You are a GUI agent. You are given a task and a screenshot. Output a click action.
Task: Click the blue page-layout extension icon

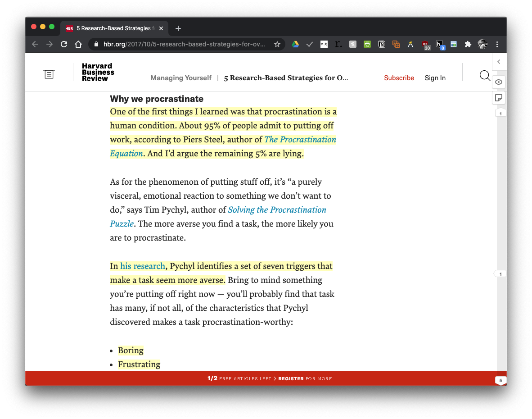click(454, 44)
